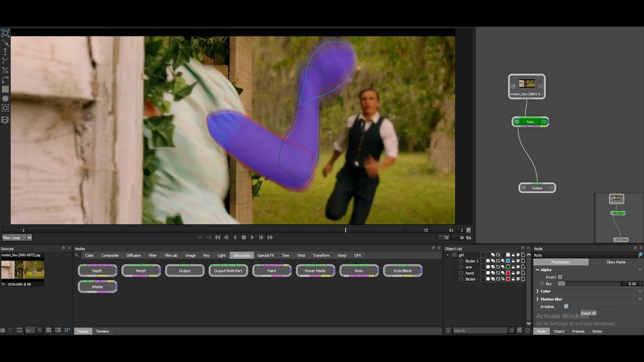Screen dimensions: 644x362
Task: Click the play forward button
Action: point(253,237)
